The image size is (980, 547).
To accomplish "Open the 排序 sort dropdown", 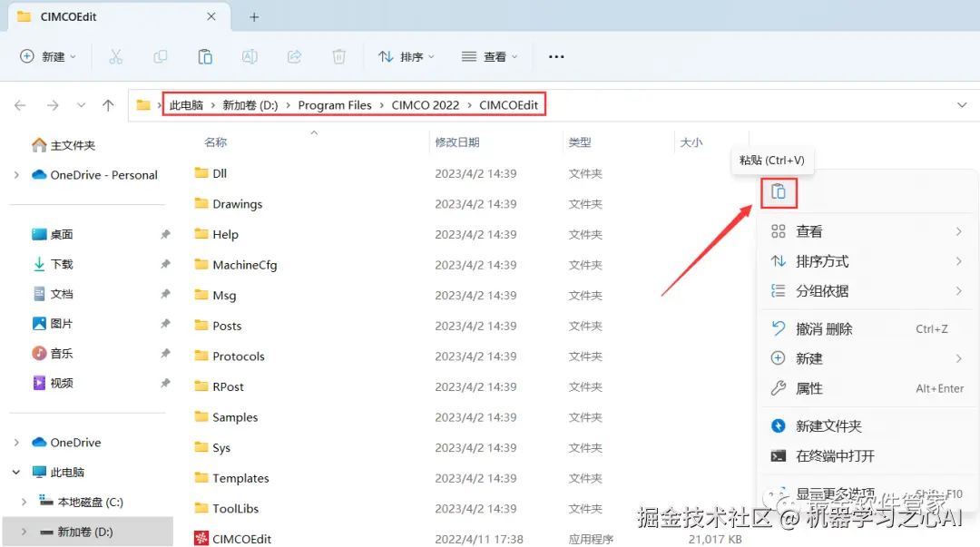I will point(407,57).
